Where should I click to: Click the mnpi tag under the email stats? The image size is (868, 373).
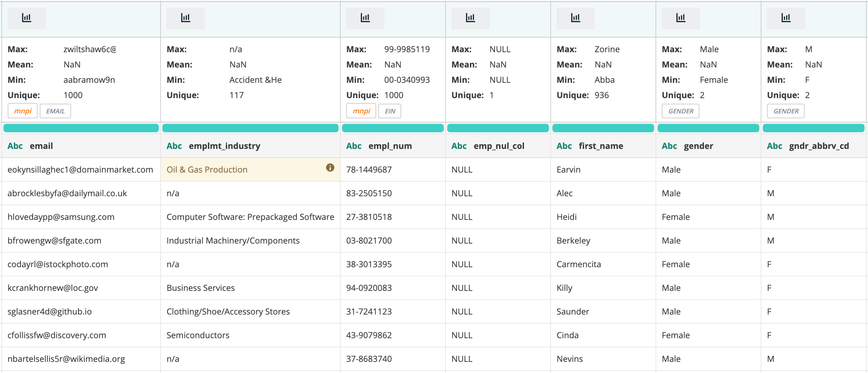point(23,111)
